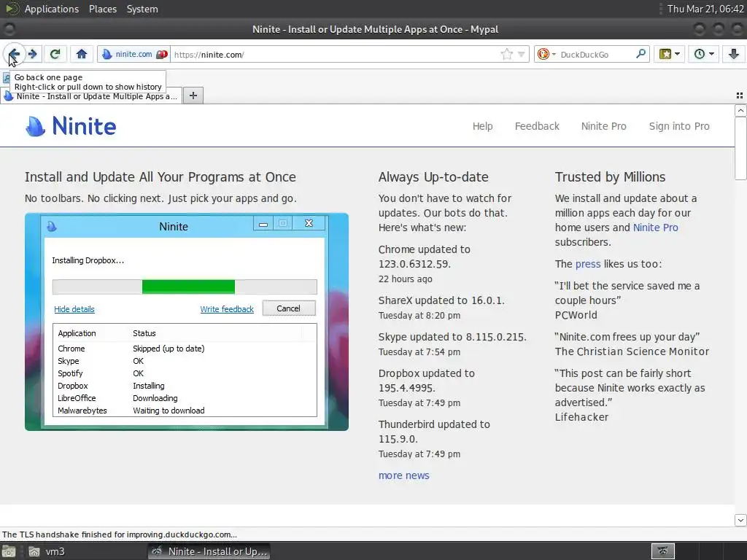Screen dimensions: 747x560
Task: Click the 'Always Up-to-date' heading
Action: (433, 177)
